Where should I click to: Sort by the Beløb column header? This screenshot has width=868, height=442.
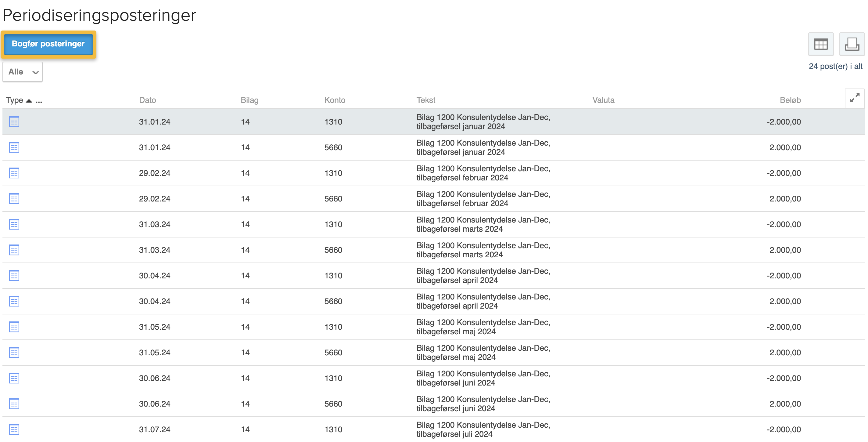(790, 100)
